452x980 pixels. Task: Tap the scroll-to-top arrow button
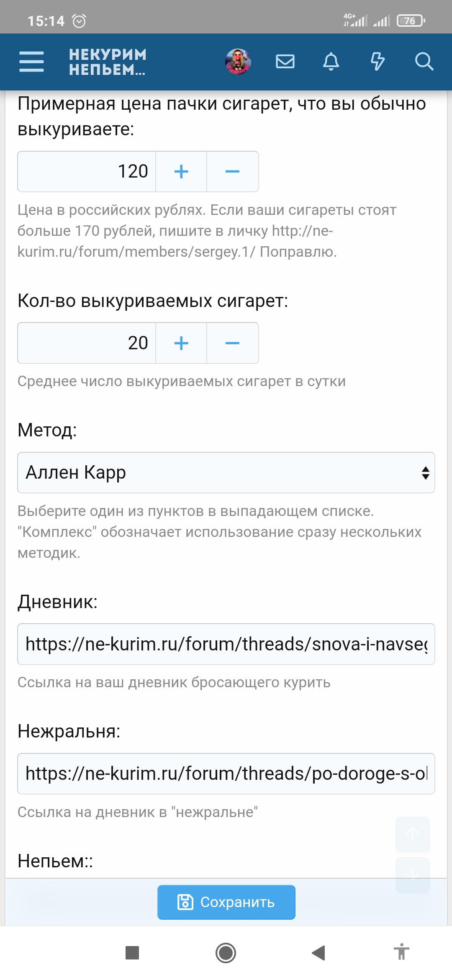413,833
